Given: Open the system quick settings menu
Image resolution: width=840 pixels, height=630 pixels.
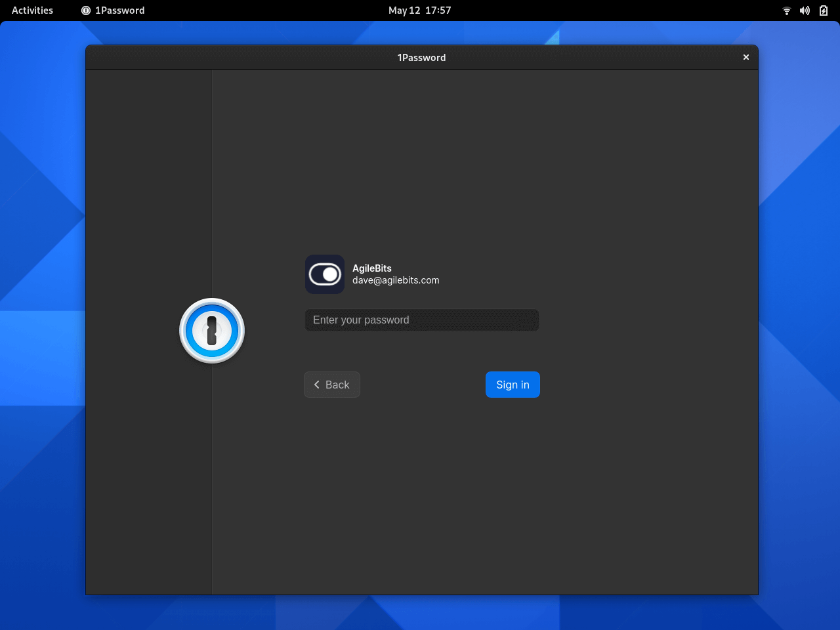Looking at the screenshot, I should (805, 10).
